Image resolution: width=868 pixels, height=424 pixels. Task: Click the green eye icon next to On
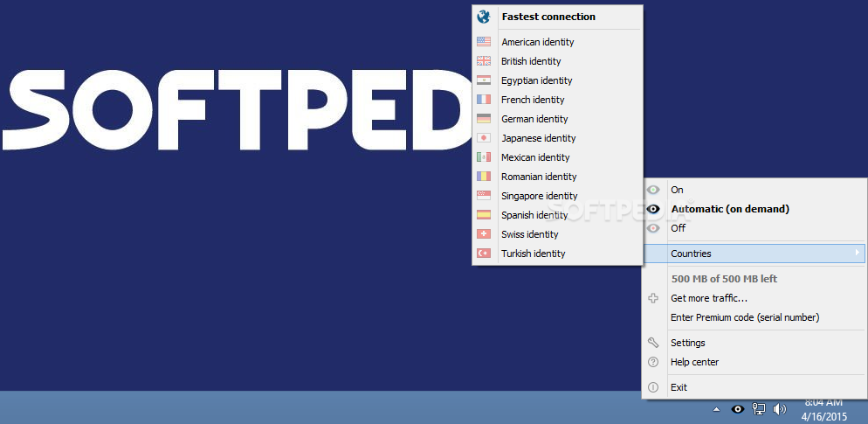[x=653, y=190]
